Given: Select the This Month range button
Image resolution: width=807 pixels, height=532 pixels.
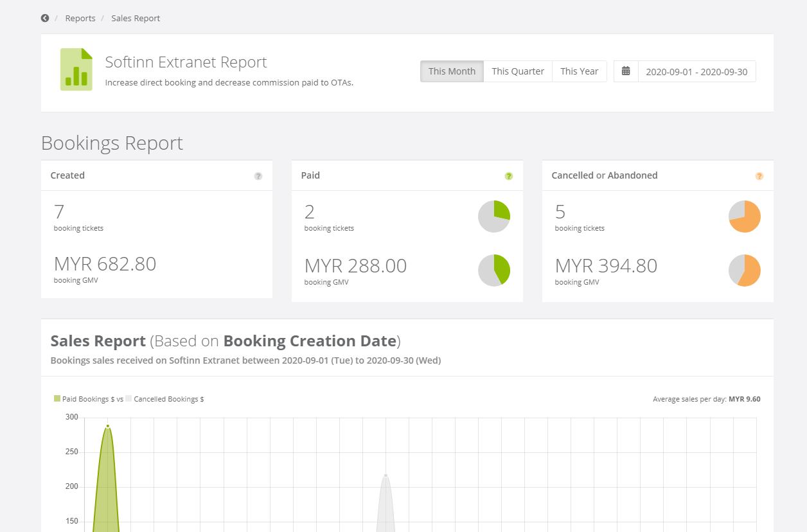Looking at the screenshot, I should click(x=452, y=71).
